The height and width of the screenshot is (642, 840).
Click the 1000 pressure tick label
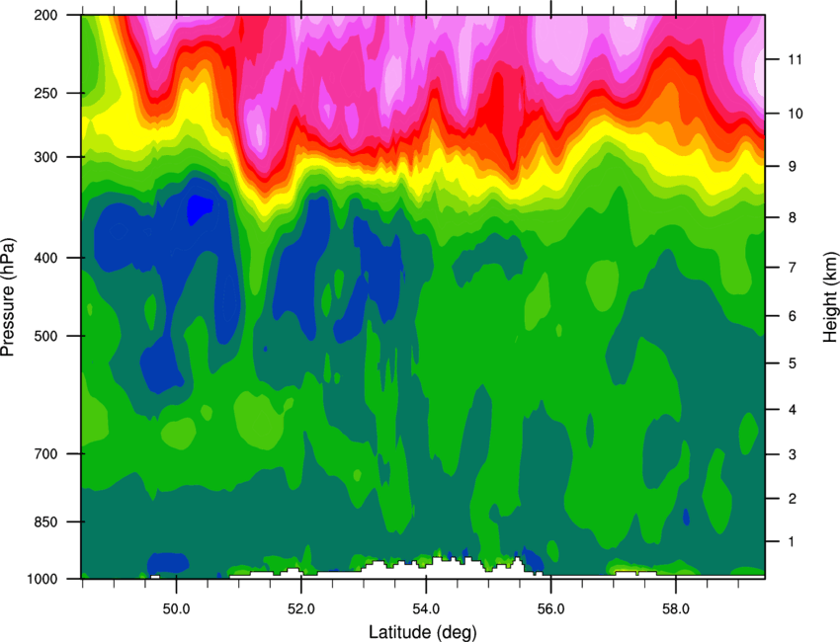(x=42, y=580)
